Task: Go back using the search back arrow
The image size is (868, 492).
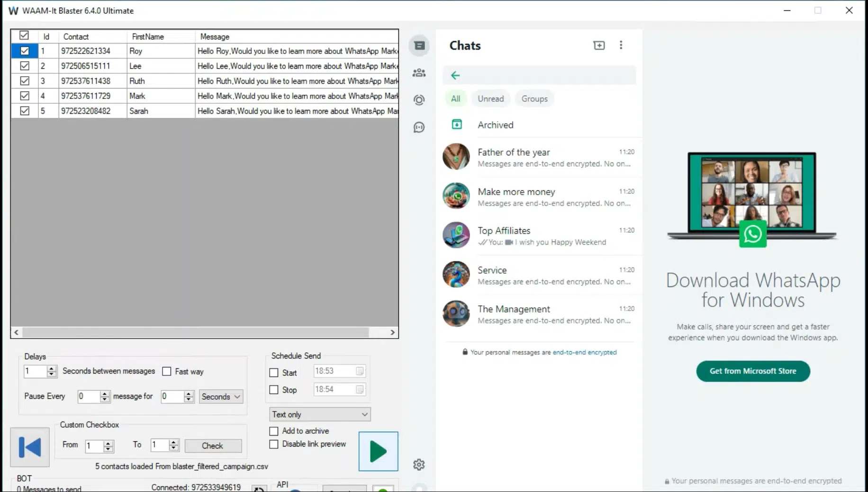Action: click(x=455, y=75)
